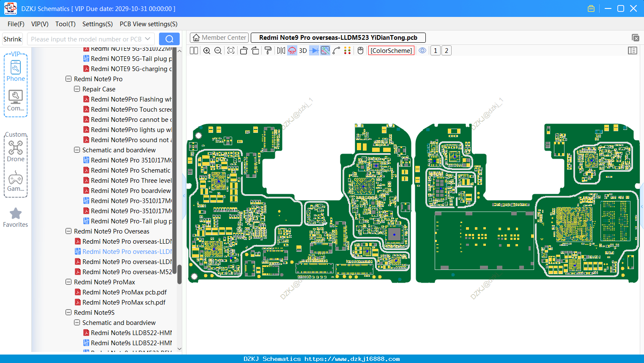Select the paint roller highlight tool
644x363 pixels.
coord(268,51)
